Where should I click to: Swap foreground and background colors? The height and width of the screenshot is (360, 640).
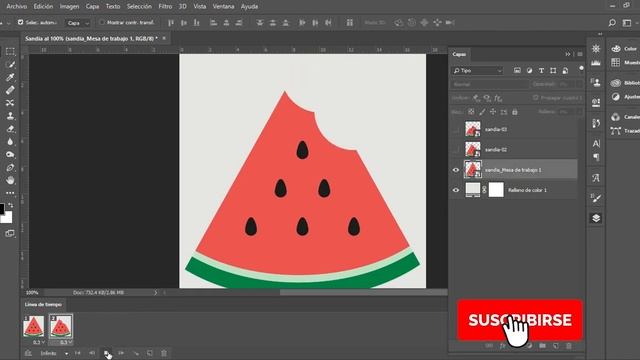[x=11, y=205]
